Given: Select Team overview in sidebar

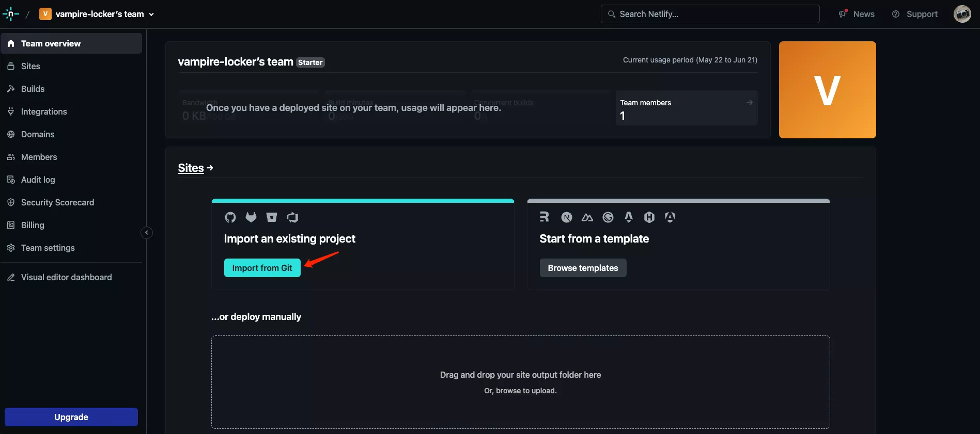Looking at the screenshot, I should [71, 43].
